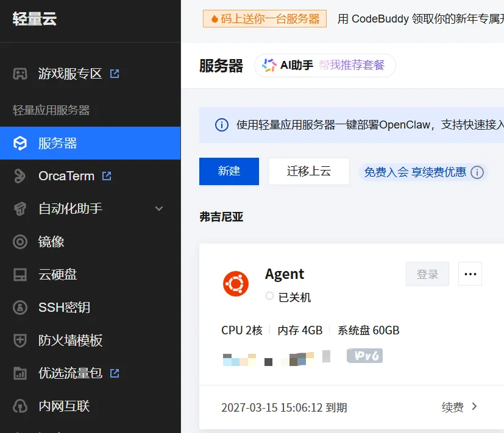Click the 优选流量包 chart icon

[x=20, y=373]
